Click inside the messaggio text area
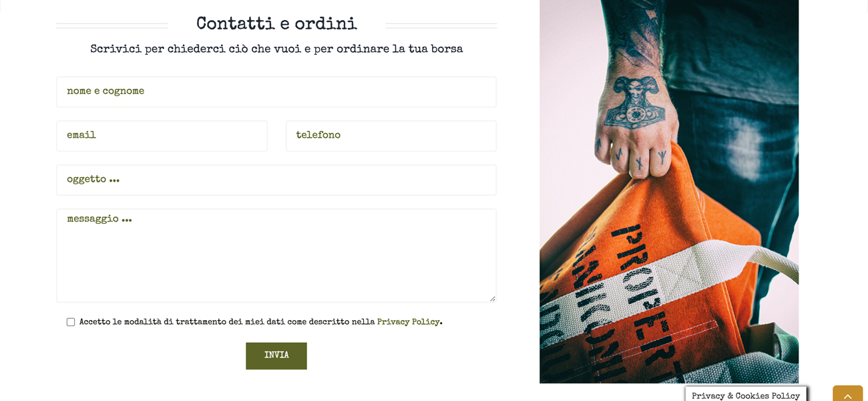The height and width of the screenshot is (401, 868). [x=276, y=255]
